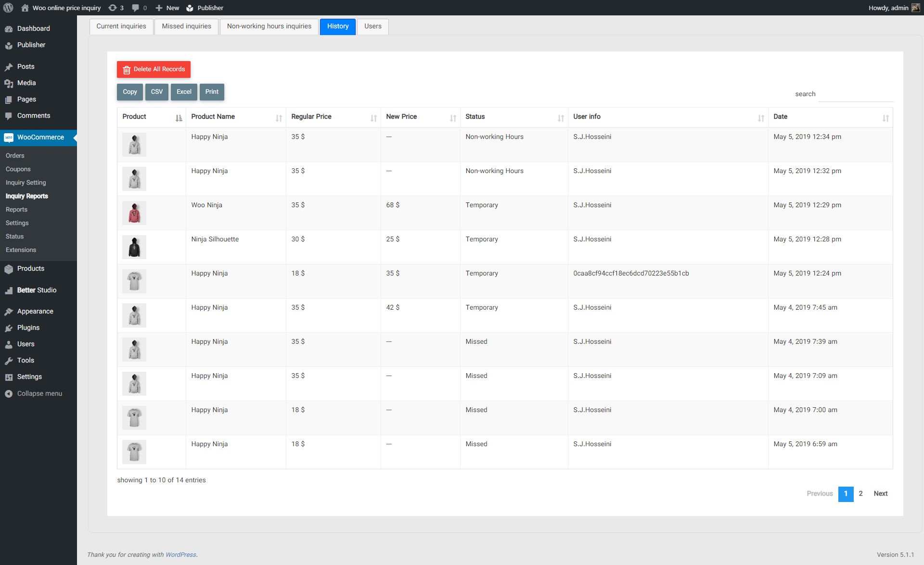924x565 pixels.
Task: Click the Dashboard gauge icon in sidebar
Action: [x=9, y=29]
